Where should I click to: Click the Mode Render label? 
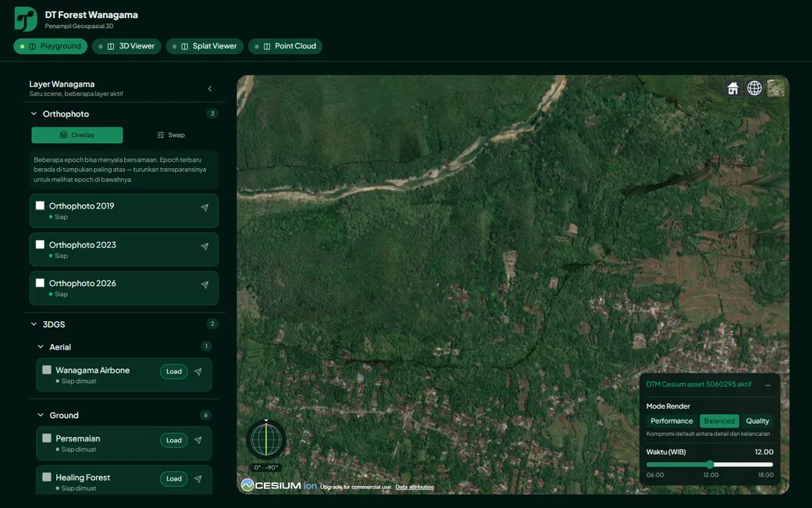pos(668,406)
